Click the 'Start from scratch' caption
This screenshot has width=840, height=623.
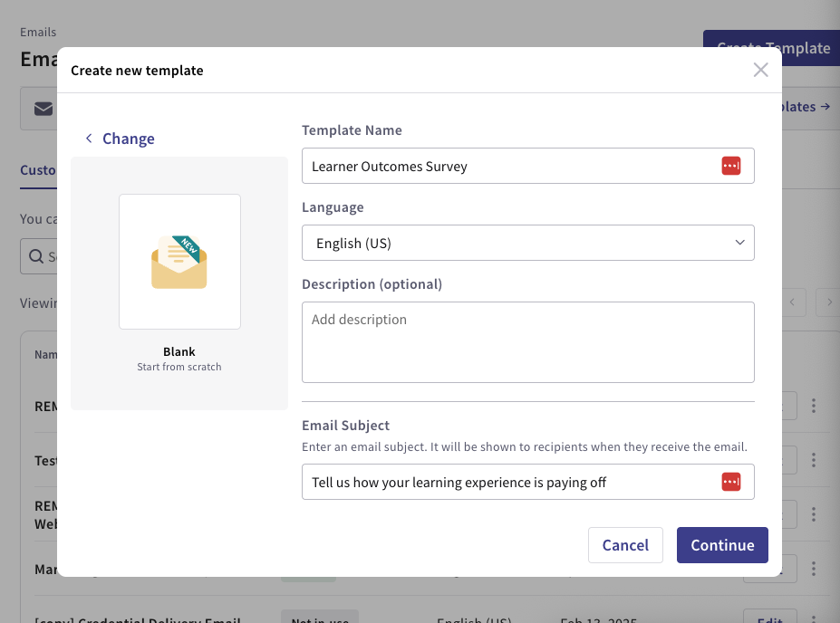(179, 367)
